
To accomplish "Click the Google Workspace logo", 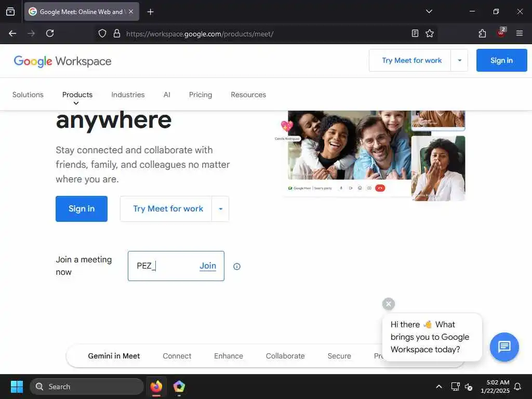I will [62, 61].
